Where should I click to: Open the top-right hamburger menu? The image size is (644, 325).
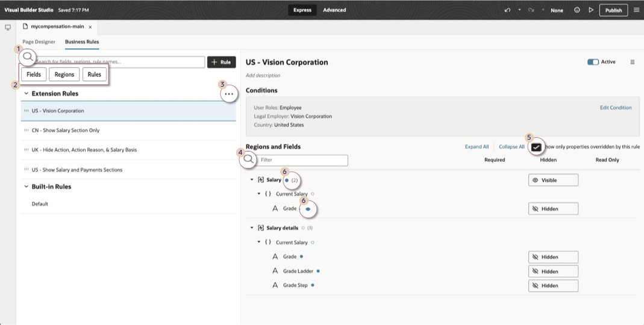pos(637,10)
